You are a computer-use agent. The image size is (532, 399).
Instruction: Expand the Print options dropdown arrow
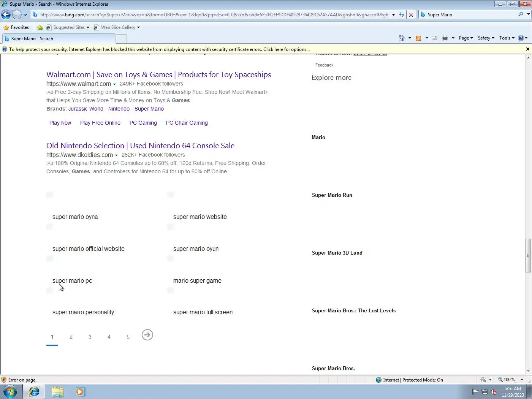(453, 38)
